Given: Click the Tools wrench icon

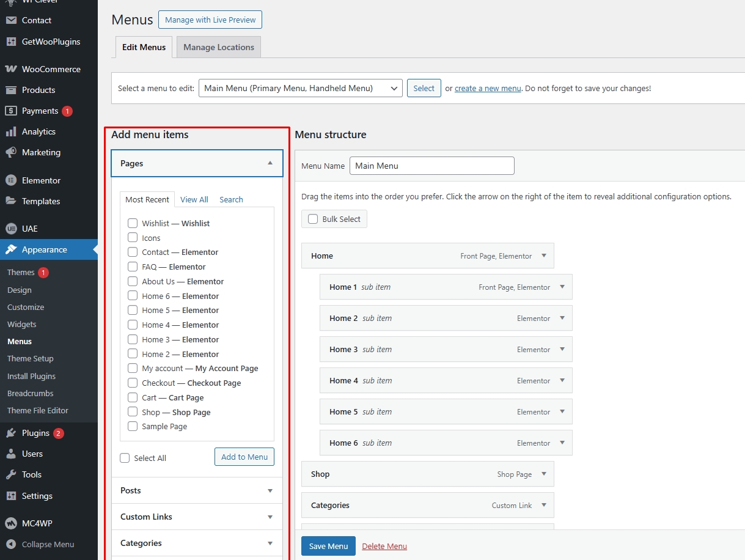Looking at the screenshot, I should tap(10, 474).
